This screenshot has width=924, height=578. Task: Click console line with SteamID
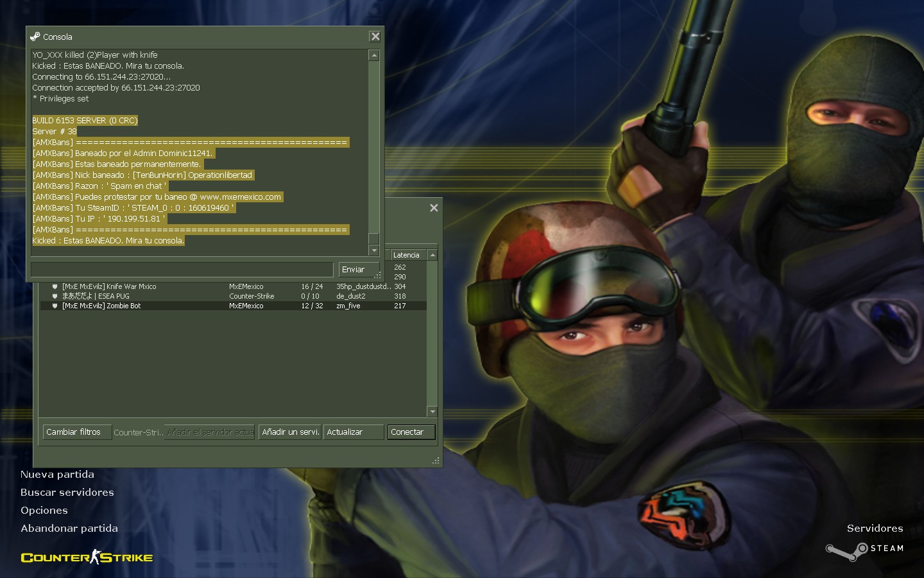tap(133, 207)
